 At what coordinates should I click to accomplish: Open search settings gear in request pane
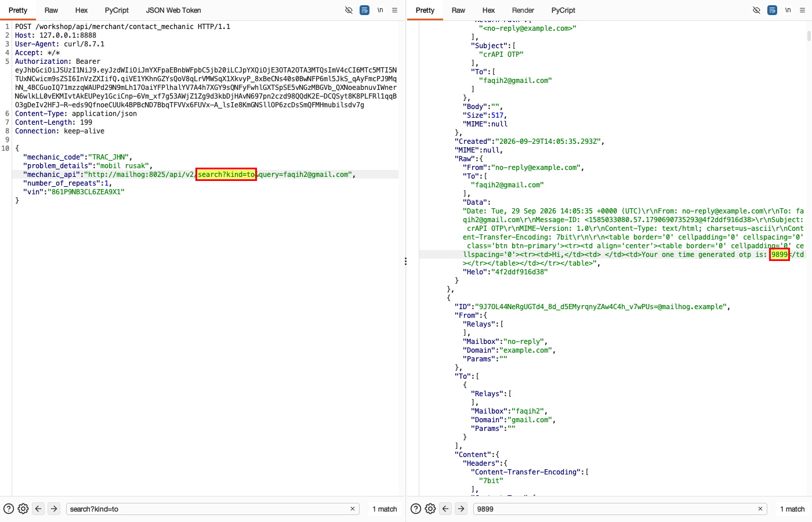[x=23, y=509]
